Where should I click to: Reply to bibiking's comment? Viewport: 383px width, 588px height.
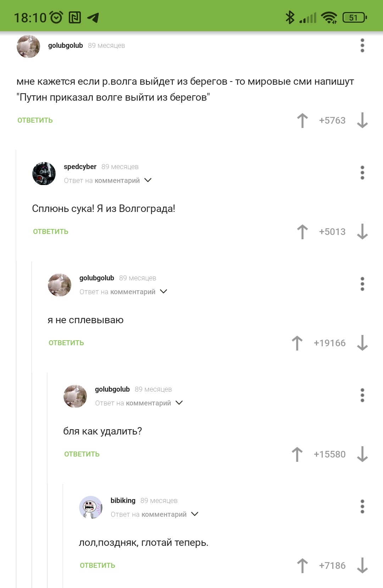coord(98,566)
